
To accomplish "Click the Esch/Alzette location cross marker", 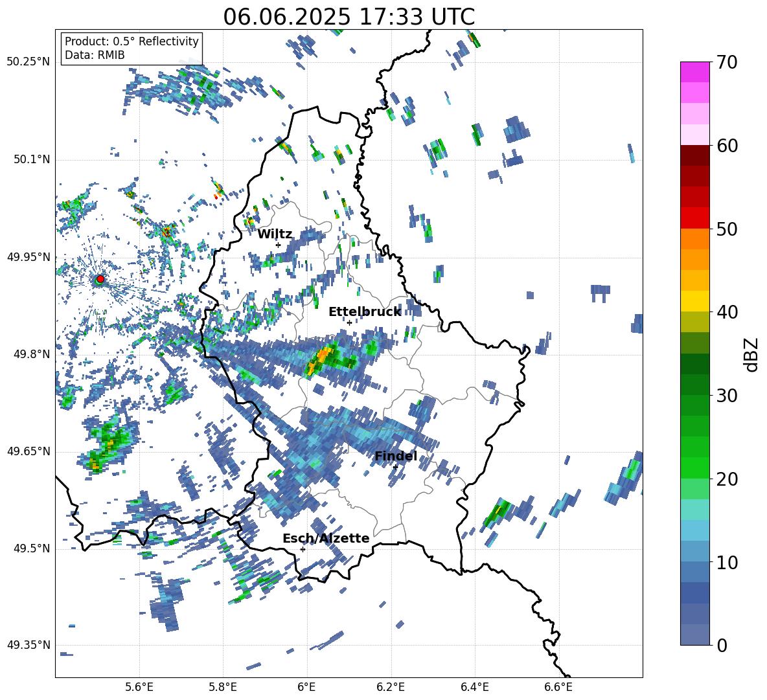I will (x=303, y=549).
